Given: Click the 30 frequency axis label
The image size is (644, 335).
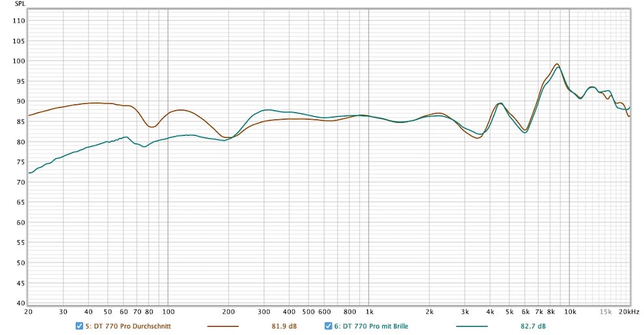Looking at the screenshot, I should 63,312.
